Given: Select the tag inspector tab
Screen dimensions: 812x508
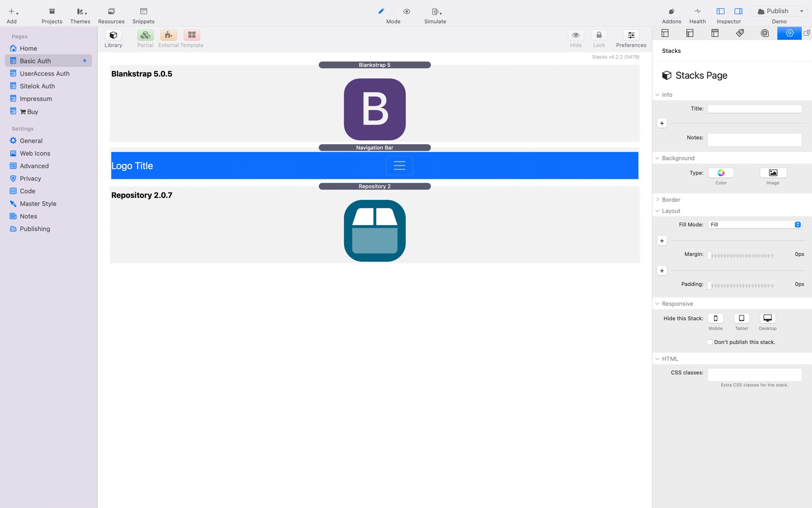Looking at the screenshot, I should click(740, 33).
